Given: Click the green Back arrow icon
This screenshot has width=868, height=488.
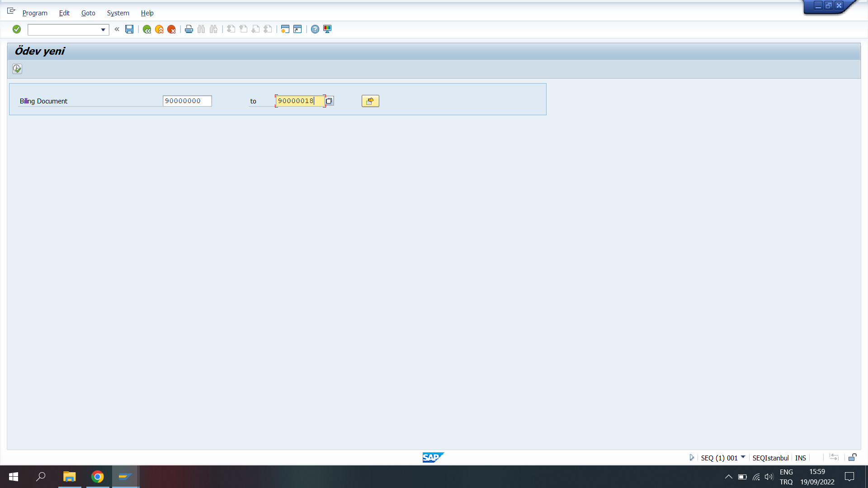Looking at the screenshot, I should coord(147,29).
